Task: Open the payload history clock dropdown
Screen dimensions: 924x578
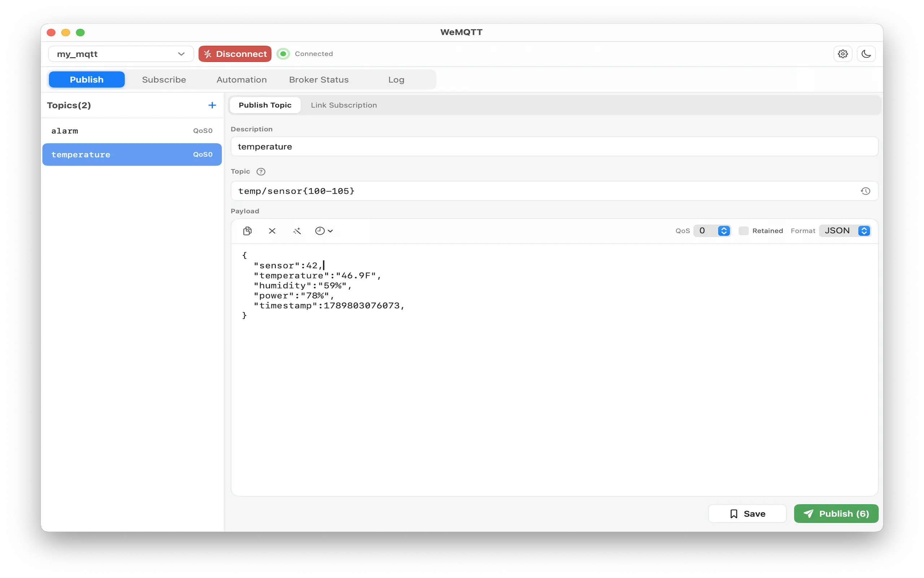Action: [x=324, y=231]
